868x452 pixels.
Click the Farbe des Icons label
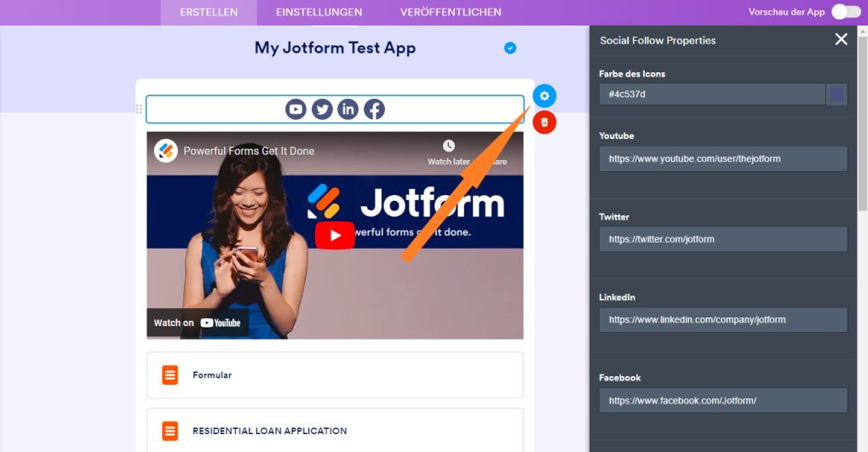[632, 73]
